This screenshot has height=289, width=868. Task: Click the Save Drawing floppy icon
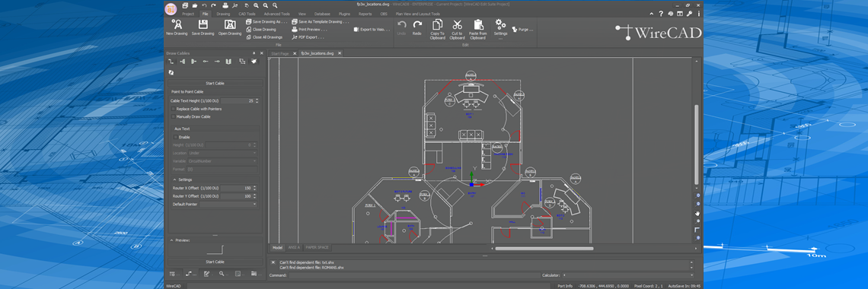[203, 24]
